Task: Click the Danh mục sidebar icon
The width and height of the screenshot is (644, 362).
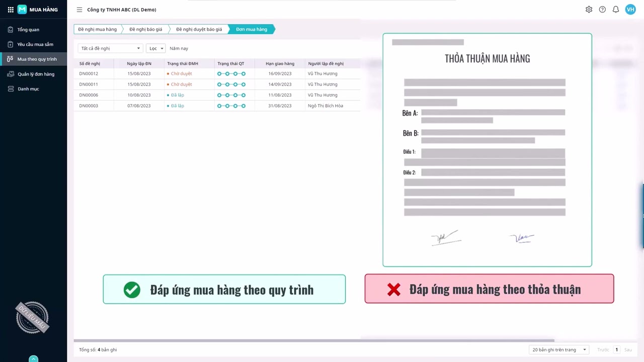Action: [x=11, y=89]
